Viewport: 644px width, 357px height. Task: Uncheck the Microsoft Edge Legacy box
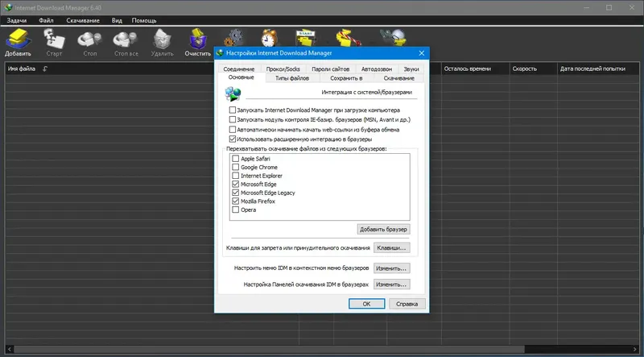click(235, 193)
